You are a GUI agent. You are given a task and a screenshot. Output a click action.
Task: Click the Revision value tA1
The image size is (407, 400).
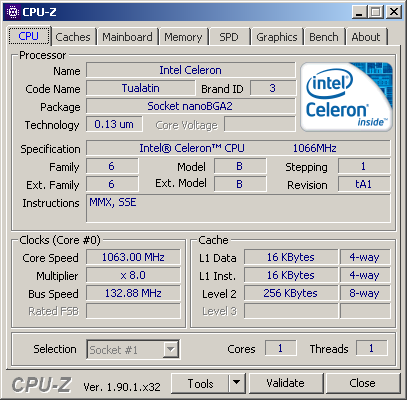[364, 184]
